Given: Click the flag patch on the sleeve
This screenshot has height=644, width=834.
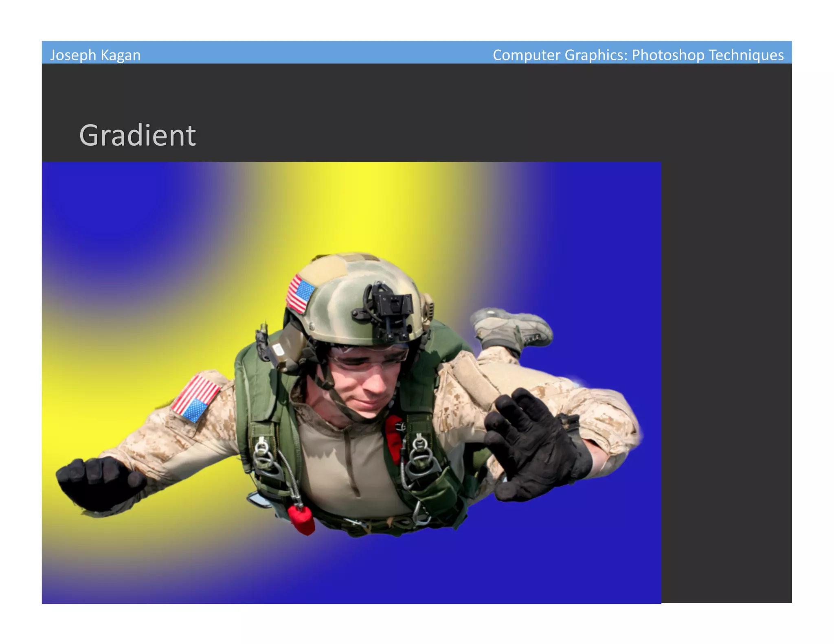Looking at the screenshot, I should click(196, 398).
